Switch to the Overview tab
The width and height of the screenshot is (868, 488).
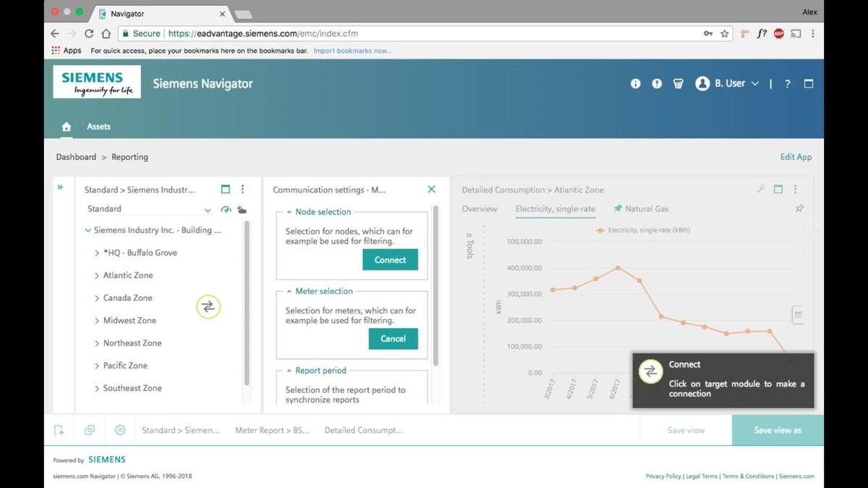tap(480, 209)
